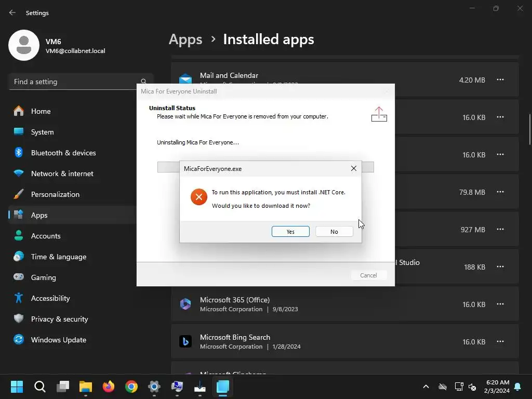Image resolution: width=532 pixels, height=399 pixels.
Task: Open the notification bell
Action: tap(518, 387)
